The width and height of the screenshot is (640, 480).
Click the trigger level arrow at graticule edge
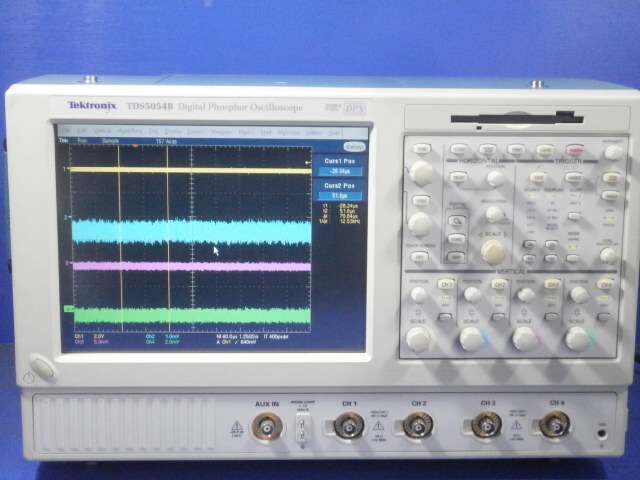pyautogui.click(x=308, y=163)
